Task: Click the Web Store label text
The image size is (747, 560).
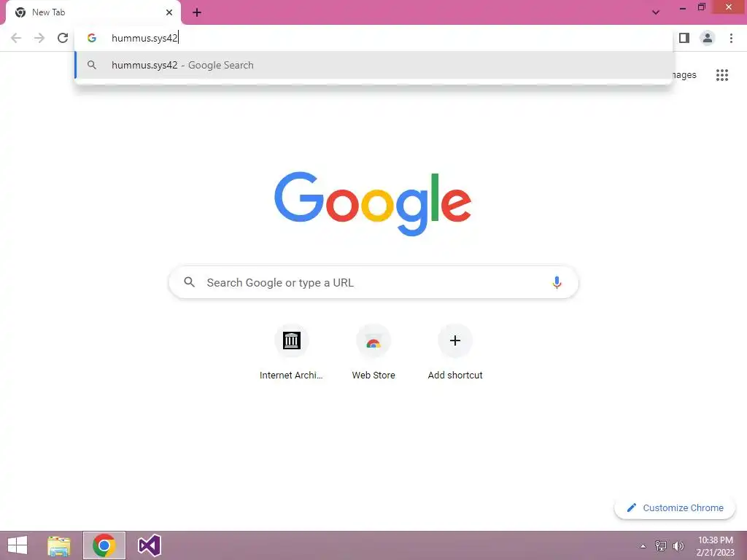Action: click(373, 376)
